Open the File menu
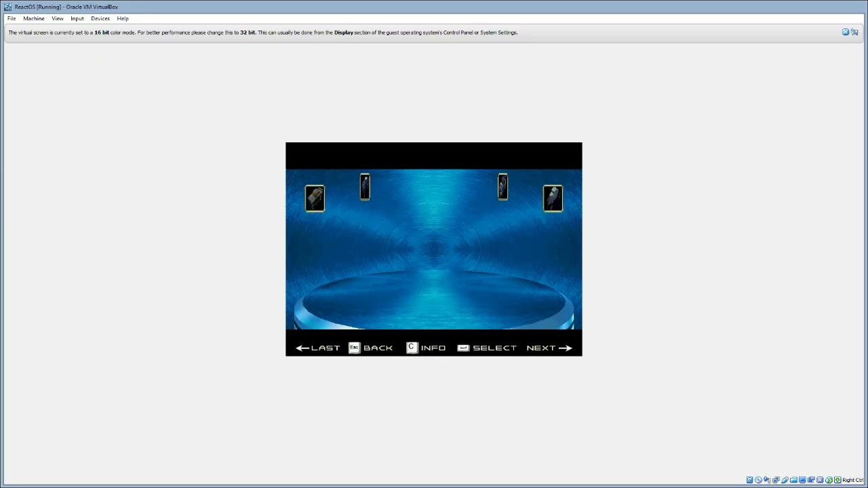868x488 pixels. tap(12, 18)
